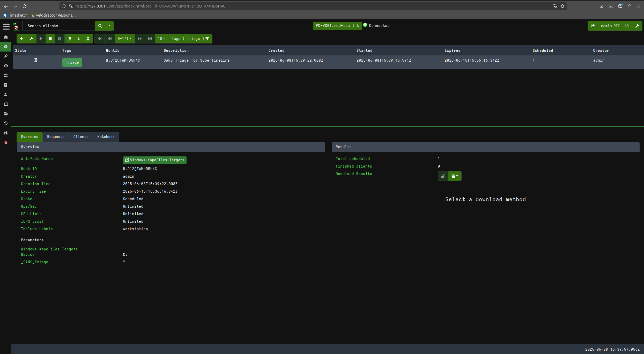Jump to first page of hunts
Image resolution: width=644 pixels, height=354 pixels.
[100, 39]
